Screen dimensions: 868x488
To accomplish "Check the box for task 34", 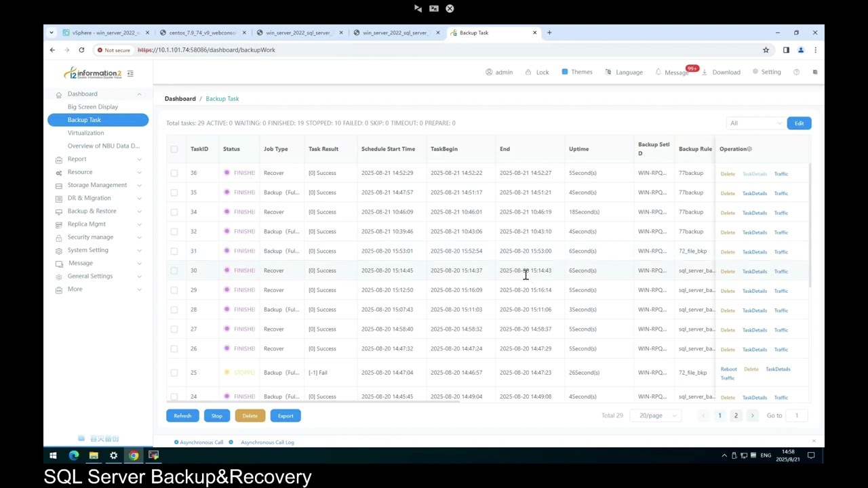I will [174, 212].
